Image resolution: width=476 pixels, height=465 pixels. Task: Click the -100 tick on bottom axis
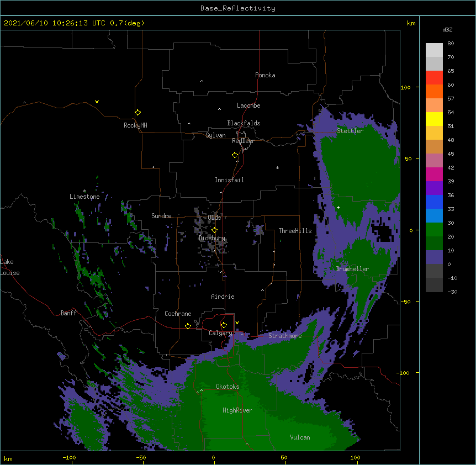click(69, 457)
